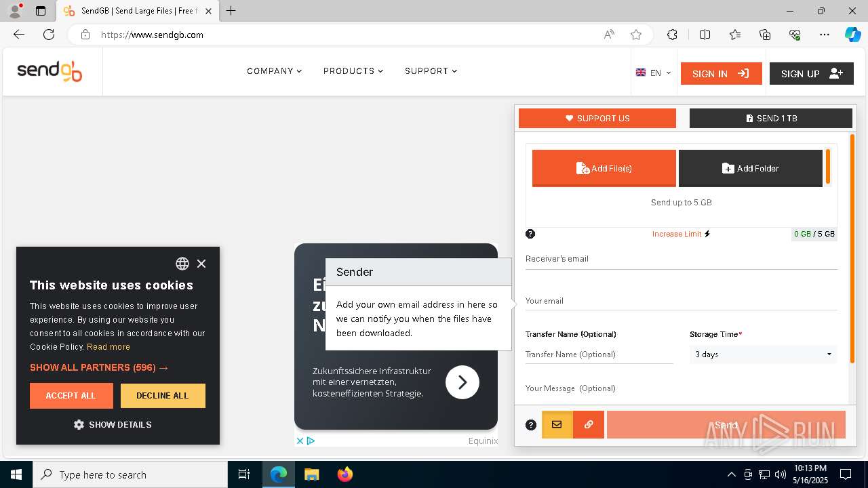Click the Increase Limit link
The image size is (868, 488).
click(x=681, y=234)
